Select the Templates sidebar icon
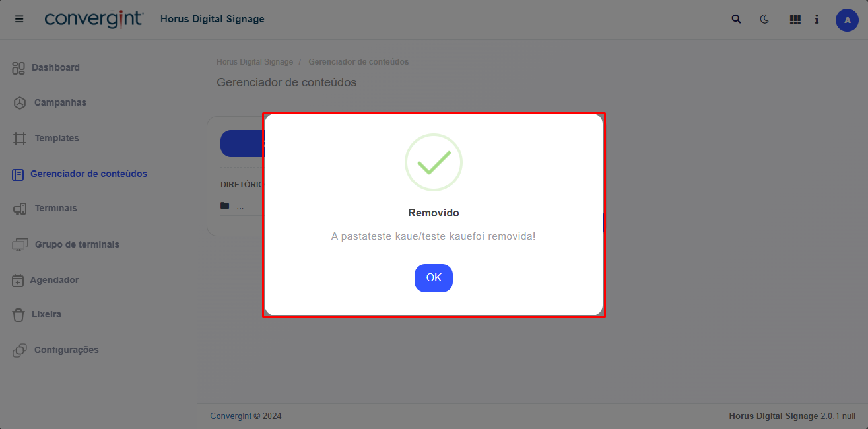Viewport: 868px width, 429px height. tap(20, 139)
